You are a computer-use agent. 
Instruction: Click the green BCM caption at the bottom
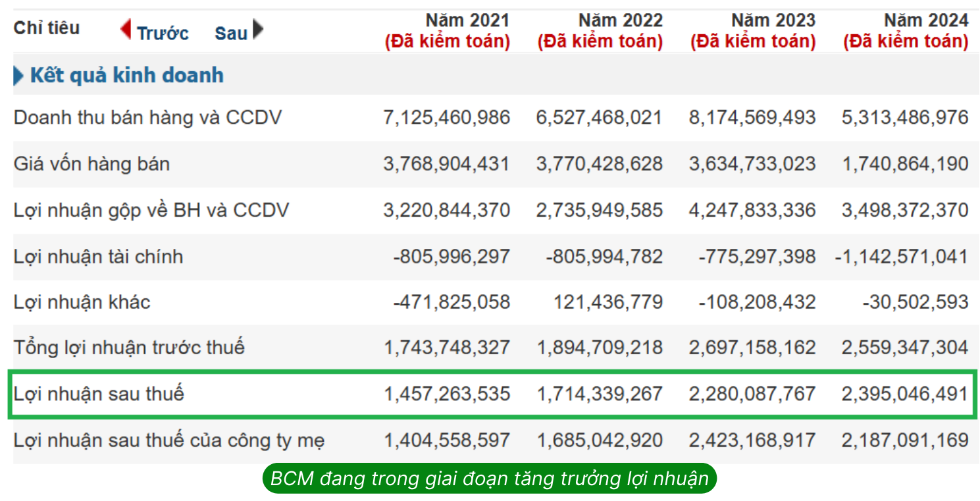[x=489, y=479]
